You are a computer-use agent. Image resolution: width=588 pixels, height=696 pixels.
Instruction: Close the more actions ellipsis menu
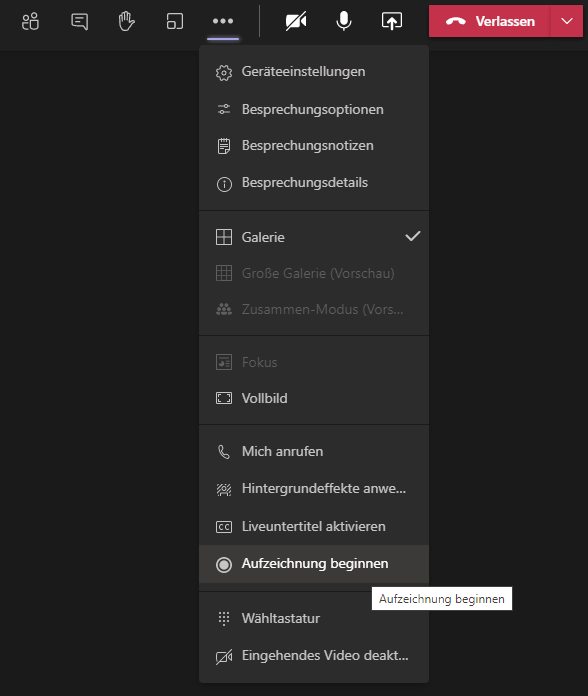[x=223, y=21]
